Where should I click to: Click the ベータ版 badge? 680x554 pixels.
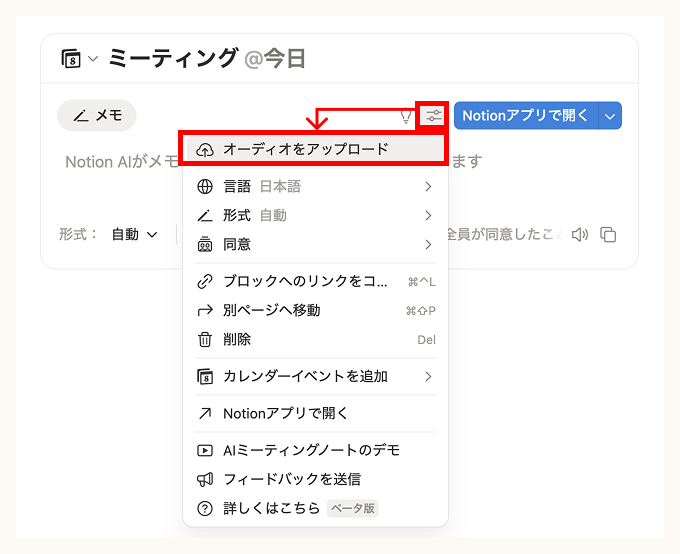(353, 508)
